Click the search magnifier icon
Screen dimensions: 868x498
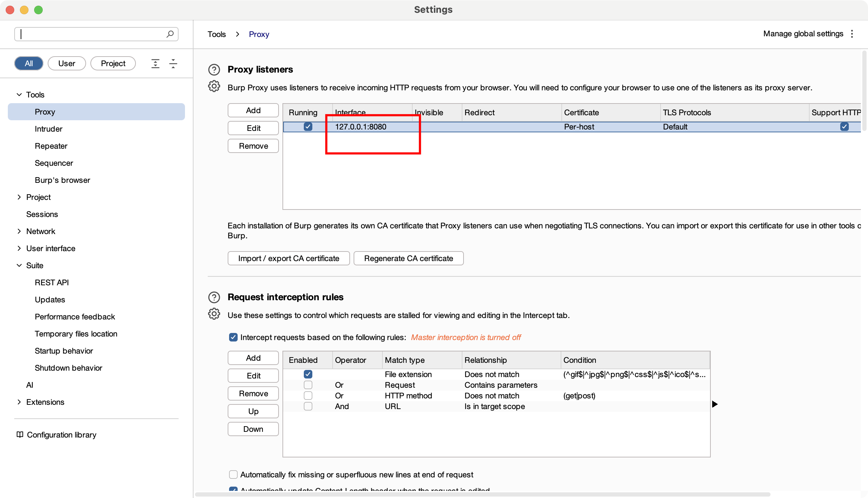(x=170, y=34)
